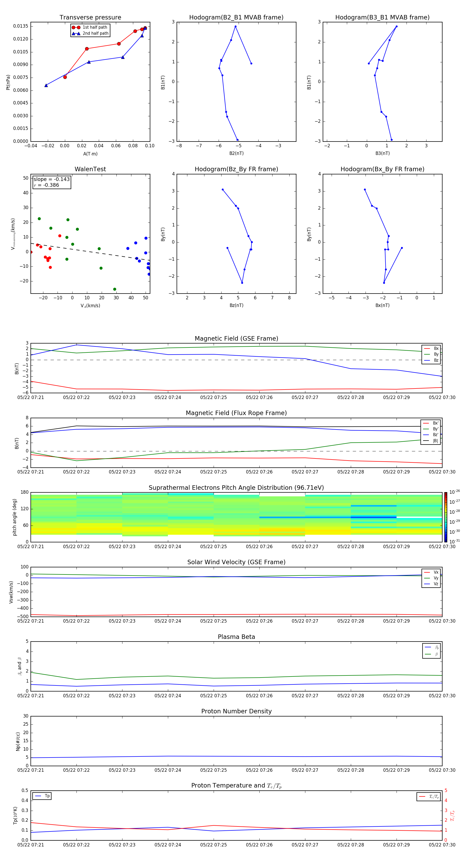
Task: Click the B2(nT) axis label
Action: (236, 153)
